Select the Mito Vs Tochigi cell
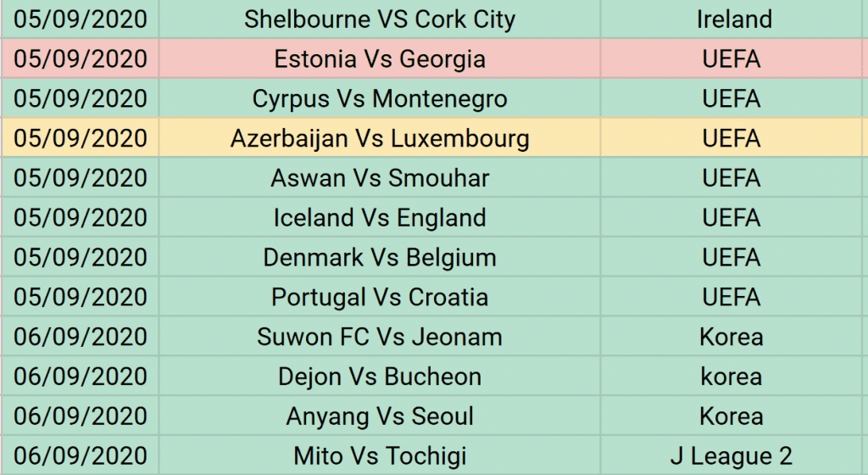Viewport: 868px width, 475px height. (380, 455)
